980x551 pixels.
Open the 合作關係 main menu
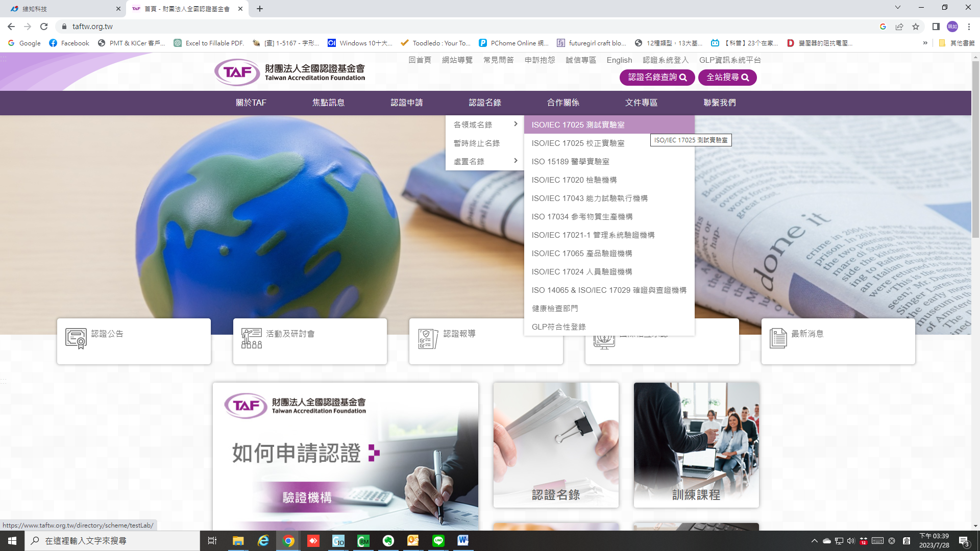click(563, 103)
